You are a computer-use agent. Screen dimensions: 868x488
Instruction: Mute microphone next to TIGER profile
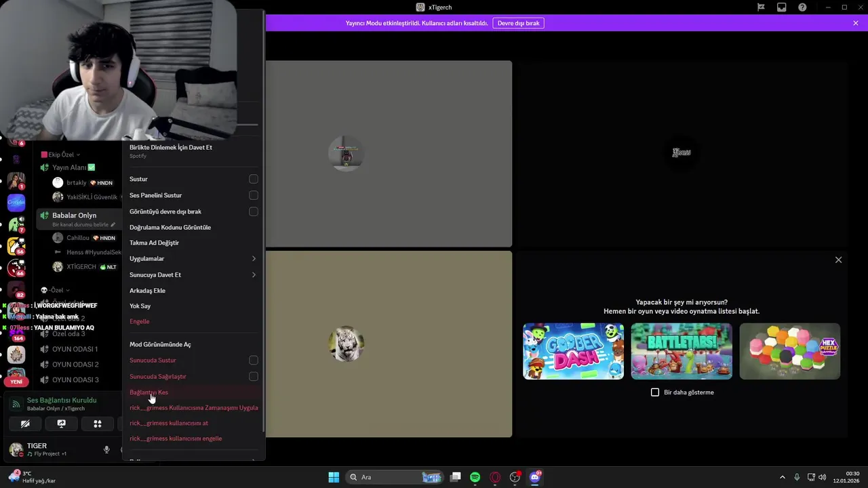106,449
